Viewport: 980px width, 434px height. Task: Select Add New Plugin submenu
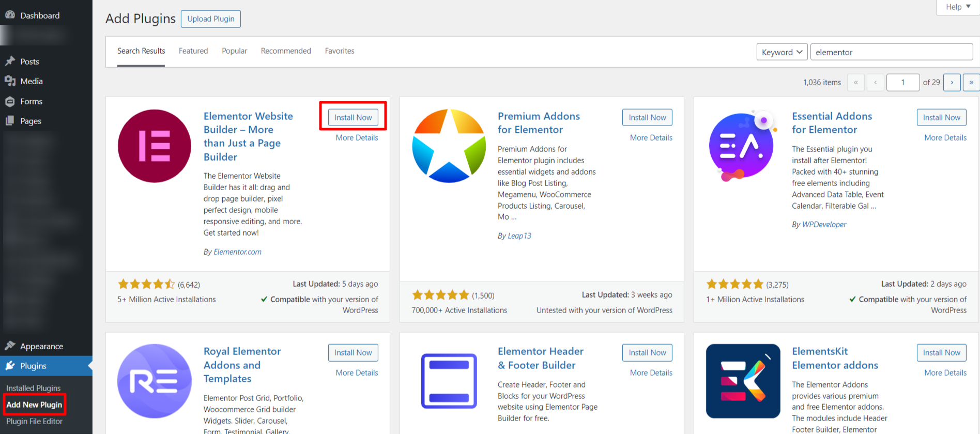coord(34,405)
